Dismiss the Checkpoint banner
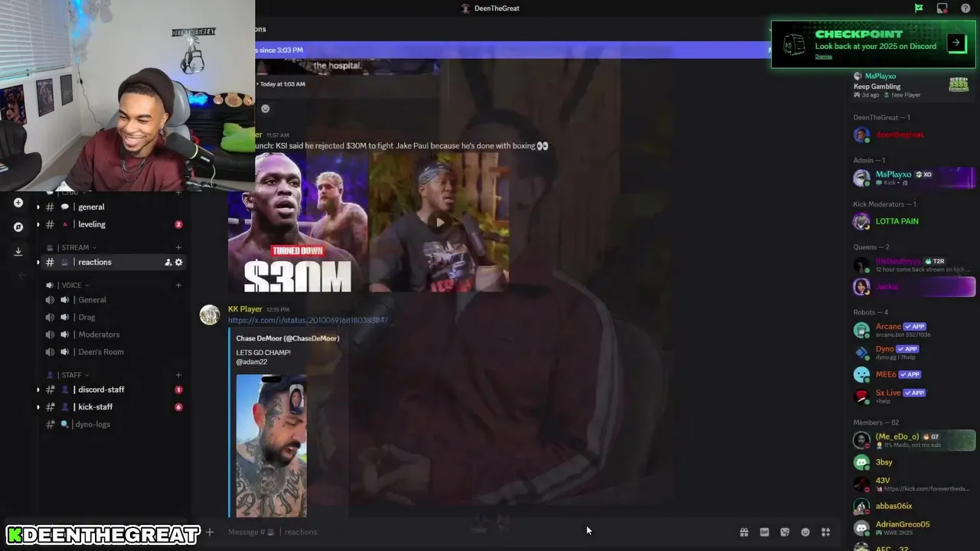The image size is (980, 551). [x=823, y=57]
